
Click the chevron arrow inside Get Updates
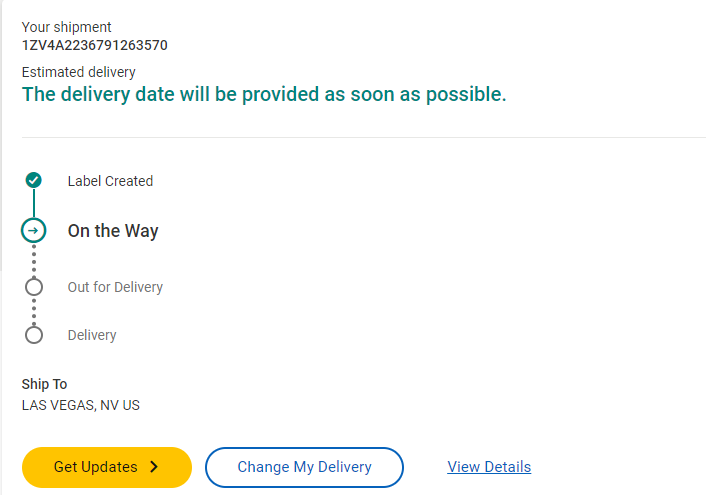(x=154, y=467)
